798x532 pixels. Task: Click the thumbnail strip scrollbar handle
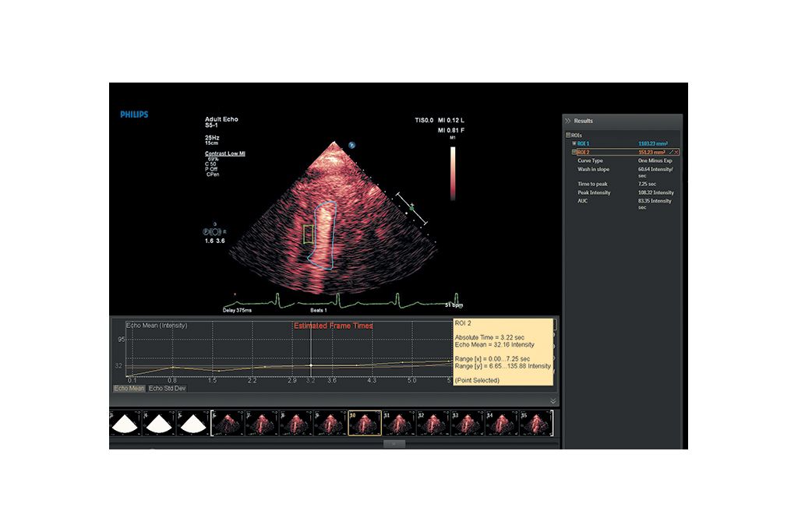pyautogui.click(x=394, y=444)
